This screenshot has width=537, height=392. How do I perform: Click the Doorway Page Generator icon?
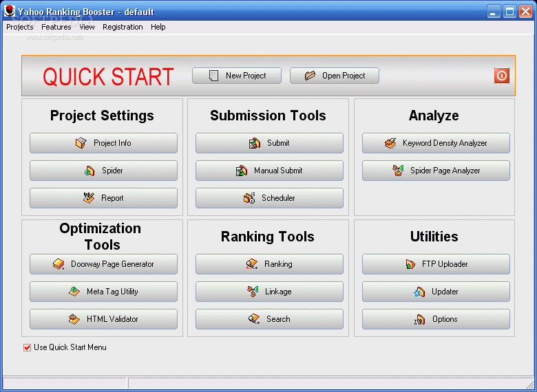[x=59, y=264]
